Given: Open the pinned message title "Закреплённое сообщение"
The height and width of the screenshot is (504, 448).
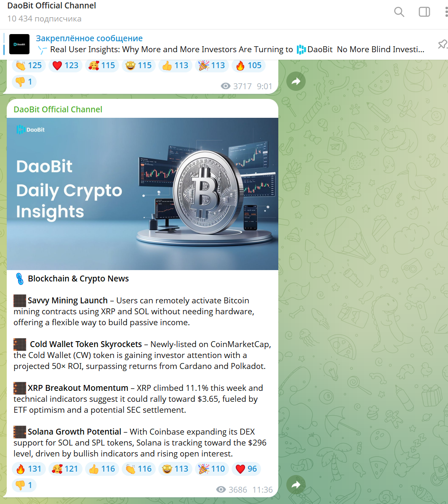Looking at the screenshot, I should coord(89,38).
